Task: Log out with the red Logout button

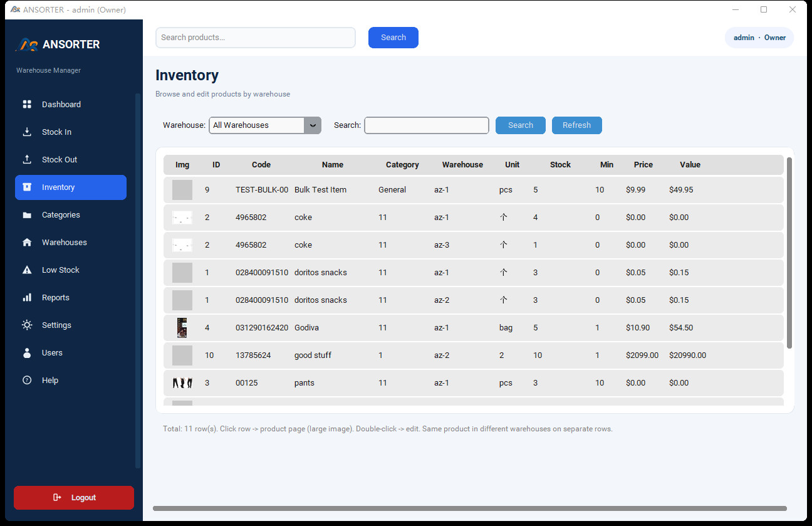Action: [74, 497]
